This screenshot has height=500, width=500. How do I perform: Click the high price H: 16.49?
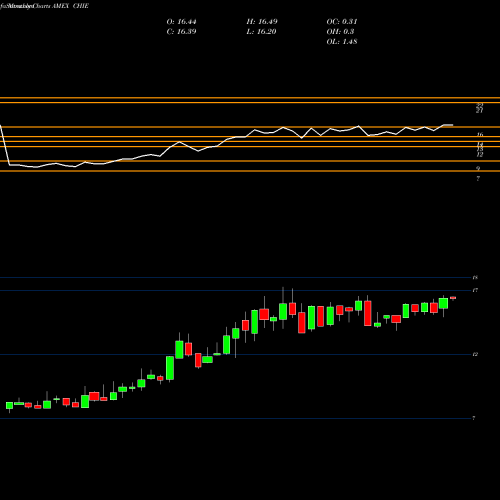(262, 22)
